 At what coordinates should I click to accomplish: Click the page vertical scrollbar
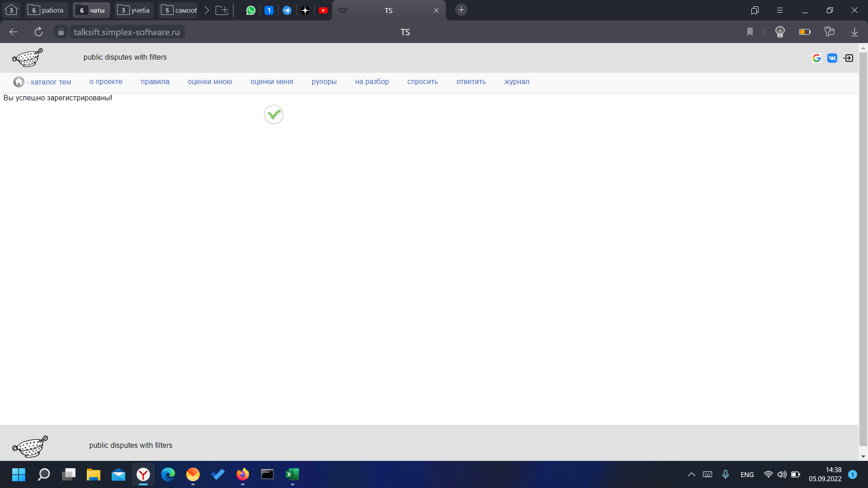(x=863, y=249)
